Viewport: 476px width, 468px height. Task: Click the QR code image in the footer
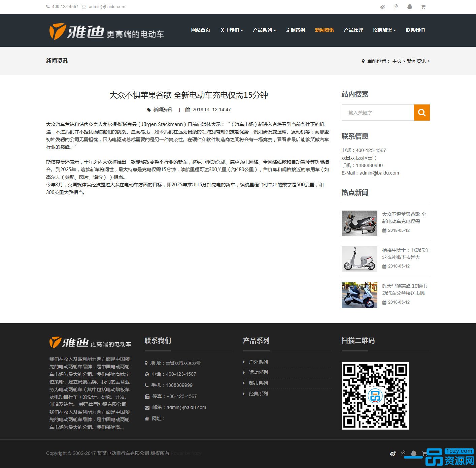pyautogui.click(x=375, y=396)
